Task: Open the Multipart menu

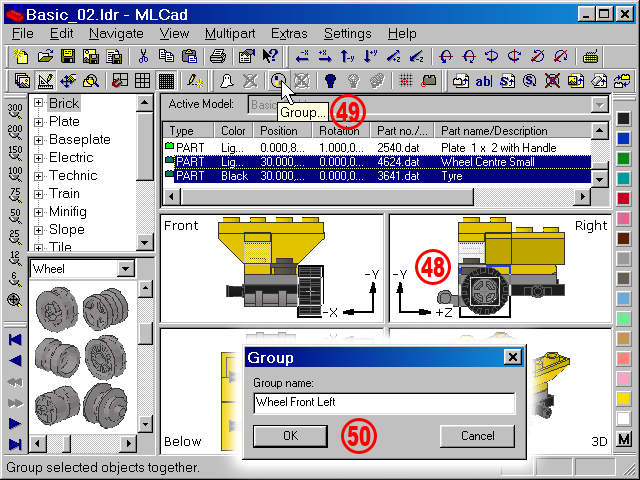Action: [x=230, y=33]
